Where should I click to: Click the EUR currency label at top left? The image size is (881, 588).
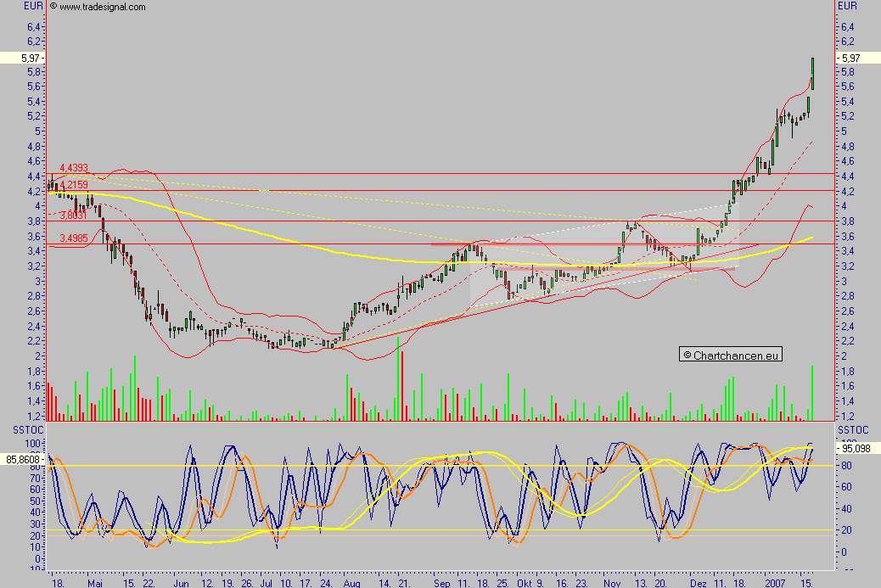33,6
